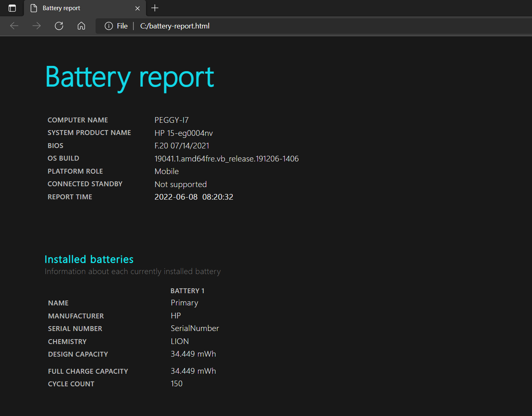532x416 pixels.
Task: Open the tab actions menu icon
Action: (12, 8)
